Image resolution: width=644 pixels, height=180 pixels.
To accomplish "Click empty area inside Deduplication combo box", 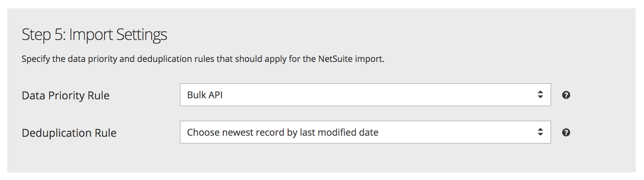I will (x=450, y=132).
